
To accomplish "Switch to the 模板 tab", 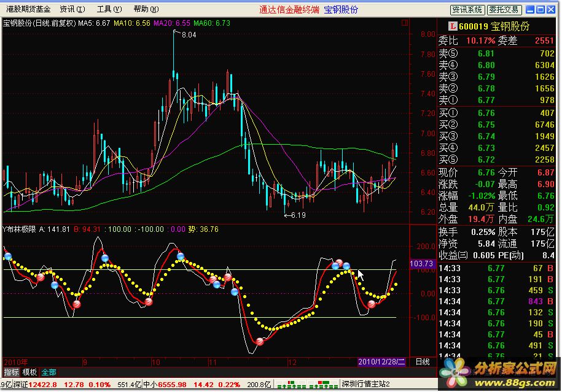I will [29, 372].
